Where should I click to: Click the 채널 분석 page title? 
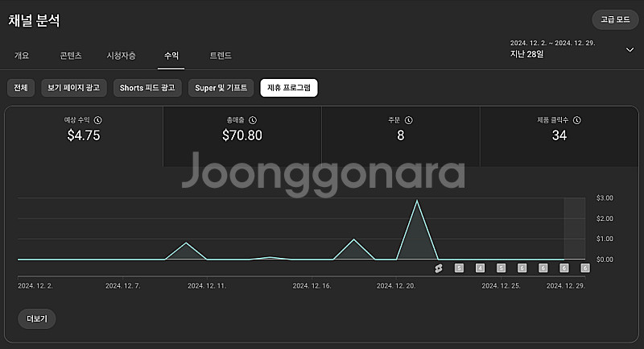point(34,21)
